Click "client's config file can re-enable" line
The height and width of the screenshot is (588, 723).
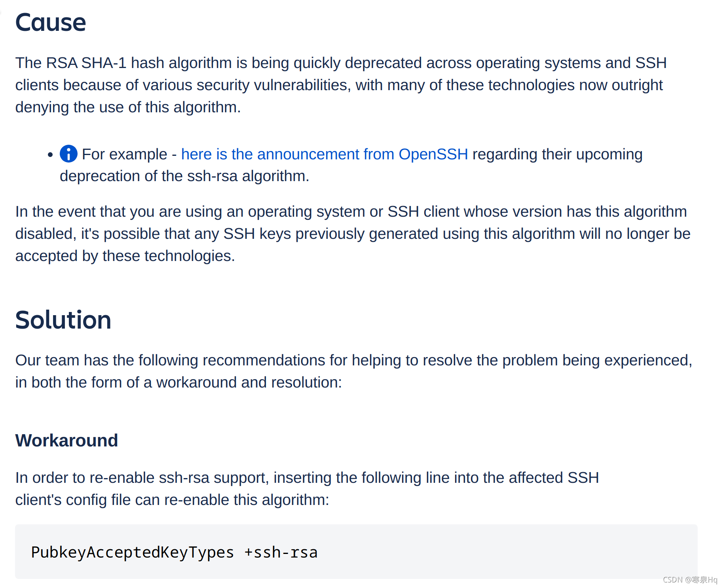click(172, 500)
